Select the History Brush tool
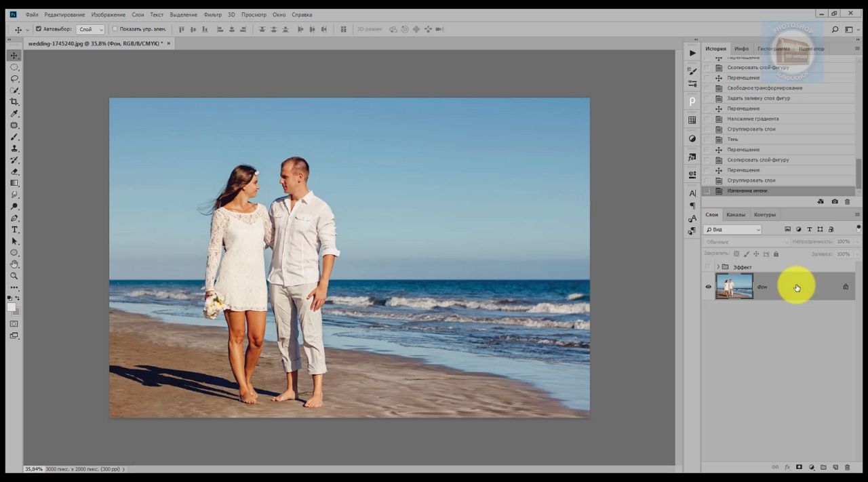The width and height of the screenshot is (868, 482). 14,160
